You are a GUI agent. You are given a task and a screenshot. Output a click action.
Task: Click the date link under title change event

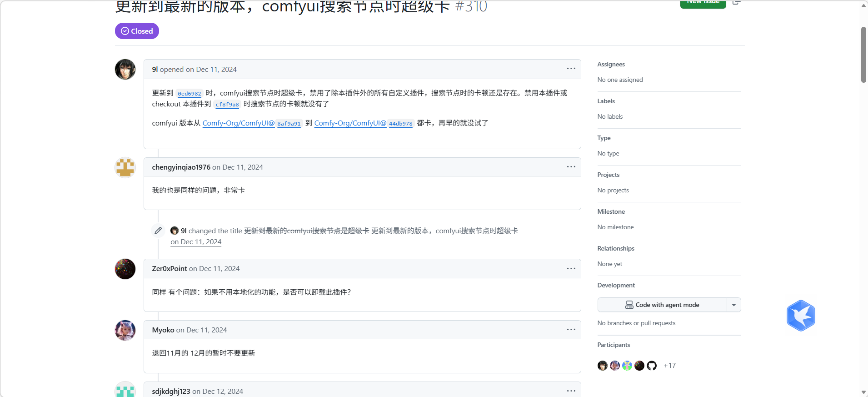(196, 241)
